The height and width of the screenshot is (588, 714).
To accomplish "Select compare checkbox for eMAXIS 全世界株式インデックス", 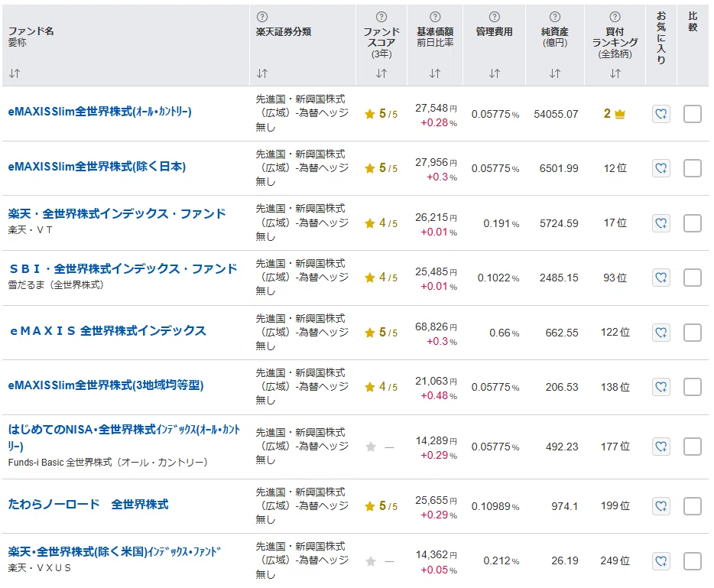I will (x=692, y=333).
